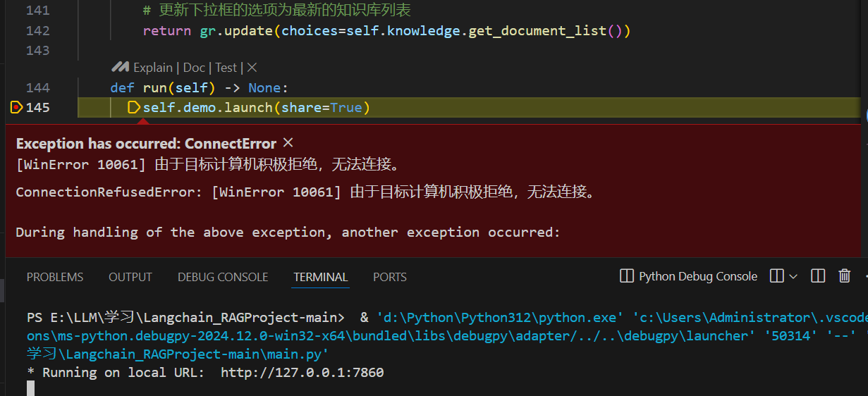Click the inline debug pointer before self.demo.launch
The image size is (868, 396).
click(x=133, y=108)
